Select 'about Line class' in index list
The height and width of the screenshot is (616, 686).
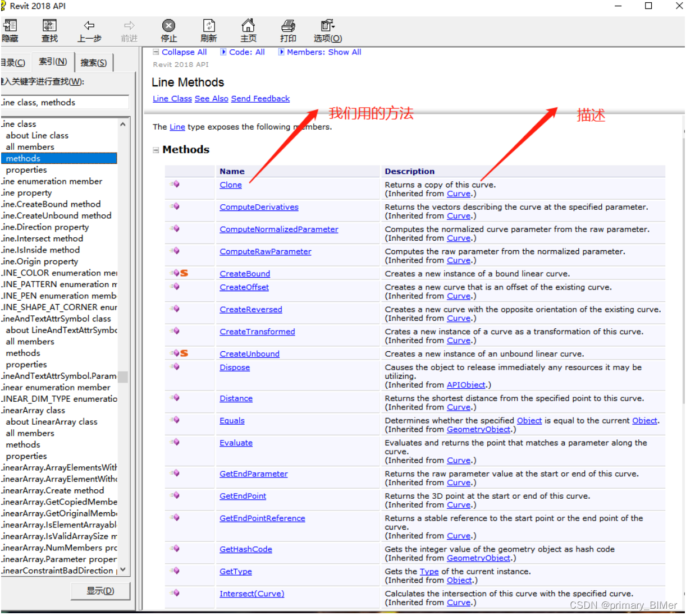point(37,136)
